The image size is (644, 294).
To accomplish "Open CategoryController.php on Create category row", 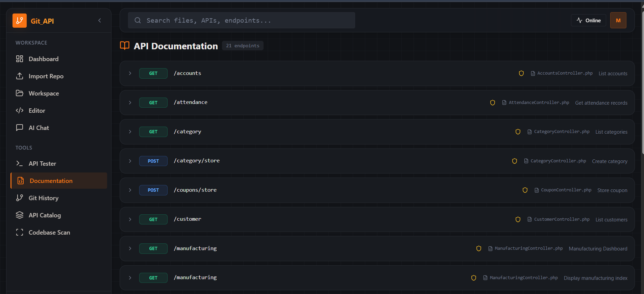I will (555, 161).
